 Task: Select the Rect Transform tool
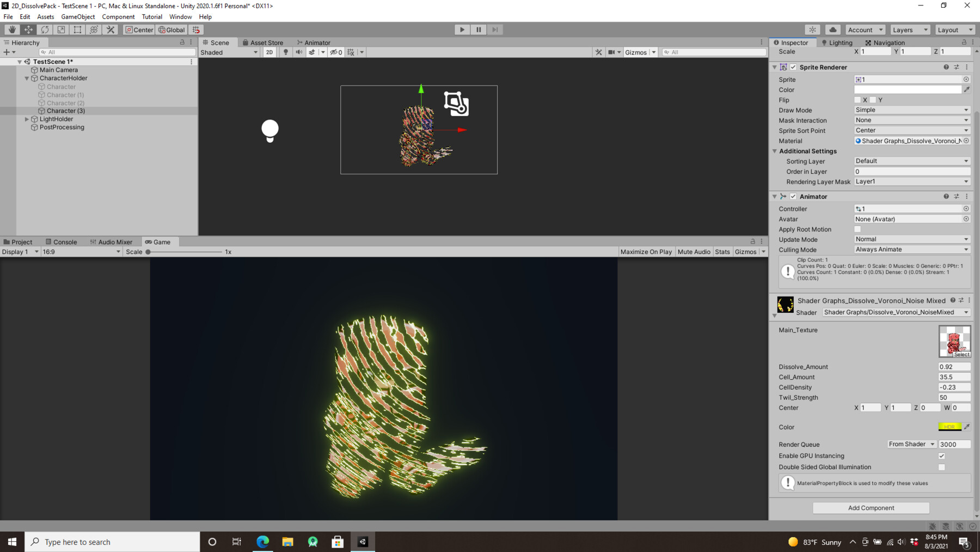coord(77,29)
